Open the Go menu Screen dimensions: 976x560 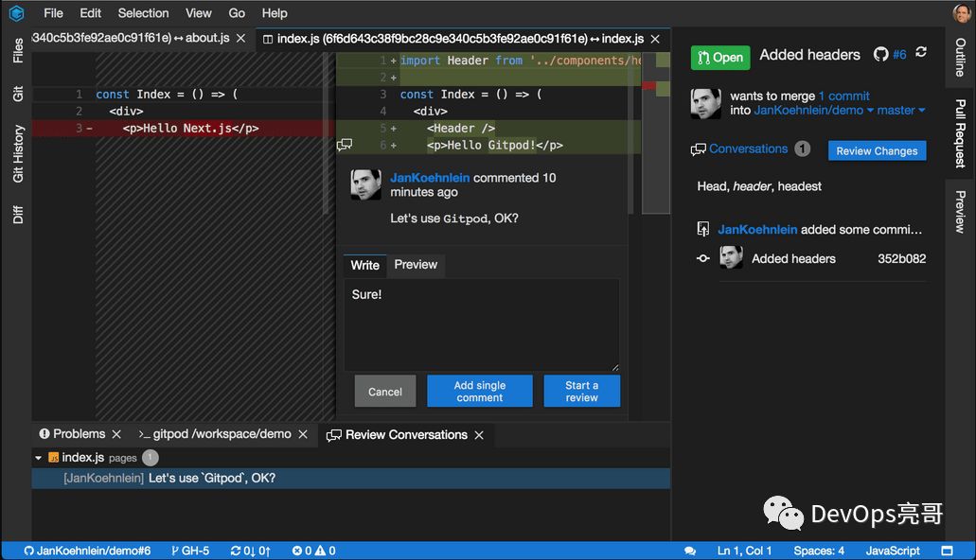[237, 13]
